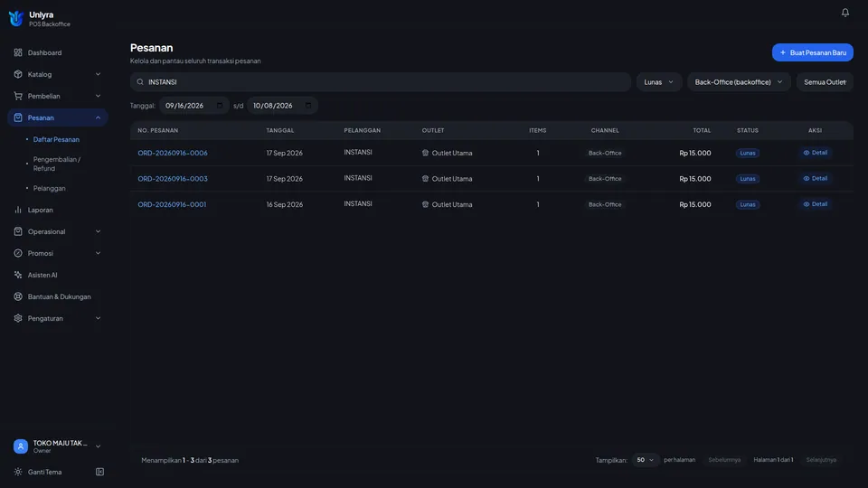This screenshot has height=488, width=868.
Task: Click the Asisten AI sparkle icon
Action: click(18, 275)
